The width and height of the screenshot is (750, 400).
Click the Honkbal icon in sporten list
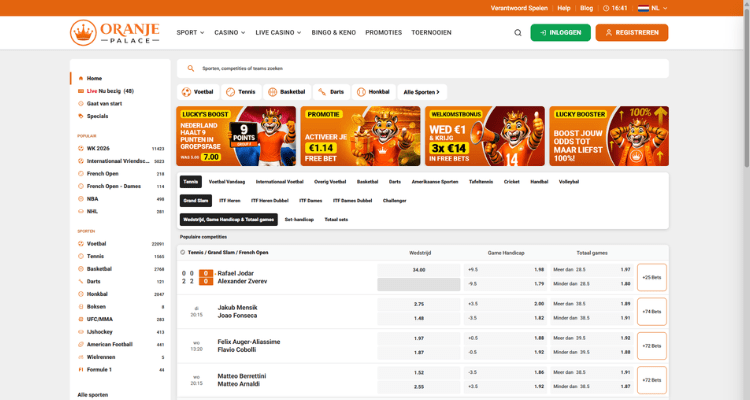pos(81,294)
